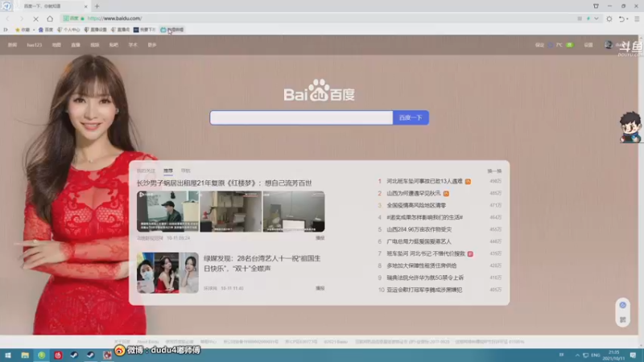Open 地图 in Baidu top navigation
This screenshot has width=644, height=362.
[x=56, y=45]
